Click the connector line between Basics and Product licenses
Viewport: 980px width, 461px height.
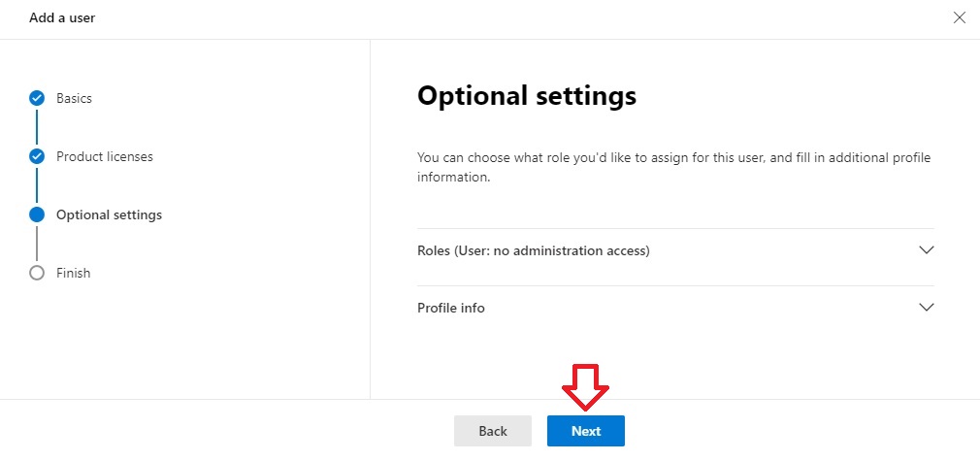click(x=37, y=127)
